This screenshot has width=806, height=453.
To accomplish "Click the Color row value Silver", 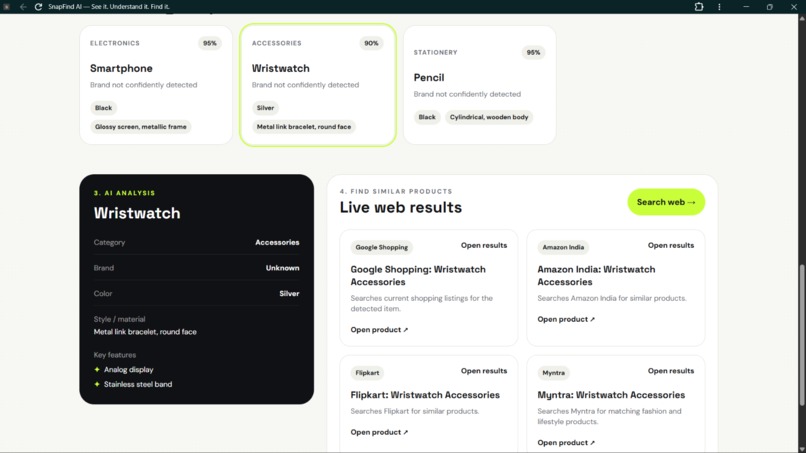I will 289,294.
